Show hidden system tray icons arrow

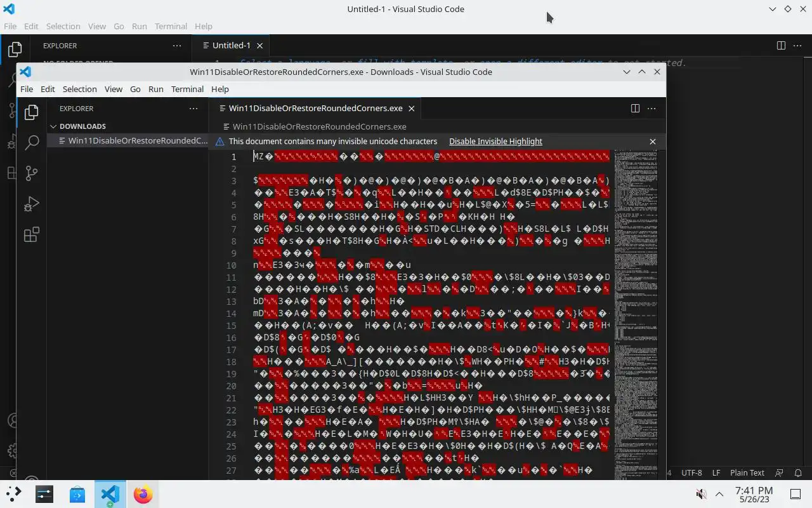[x=719, y=494]
